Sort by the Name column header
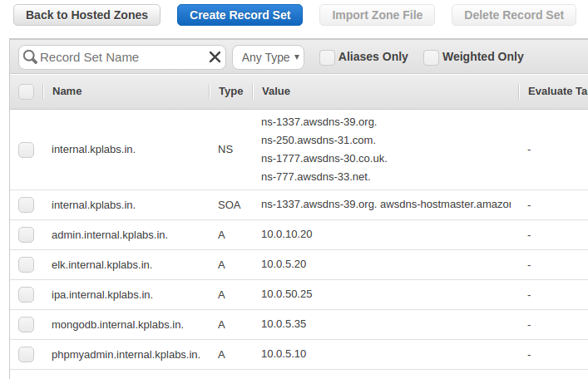Screen dimensions: 588x379 coord(67,91)
